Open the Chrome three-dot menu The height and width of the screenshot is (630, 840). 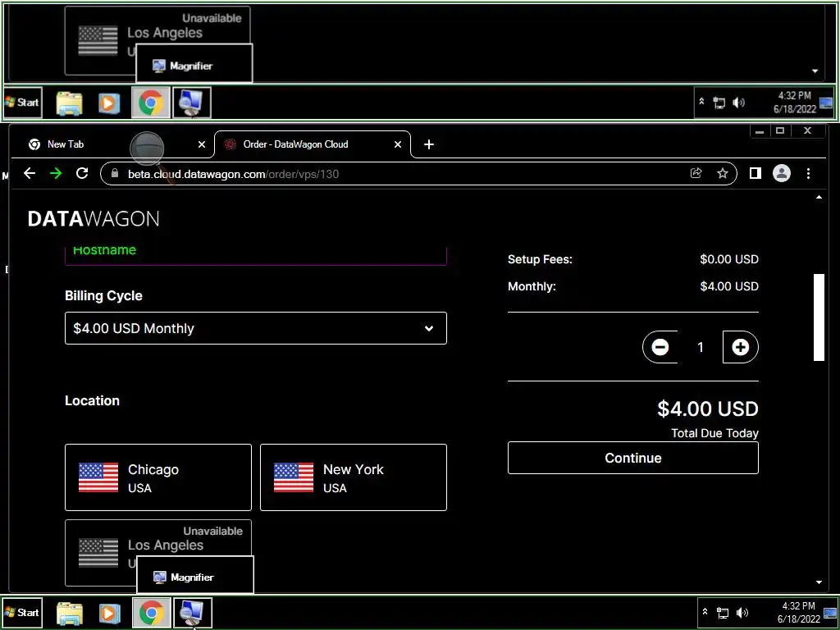point(808,173)
